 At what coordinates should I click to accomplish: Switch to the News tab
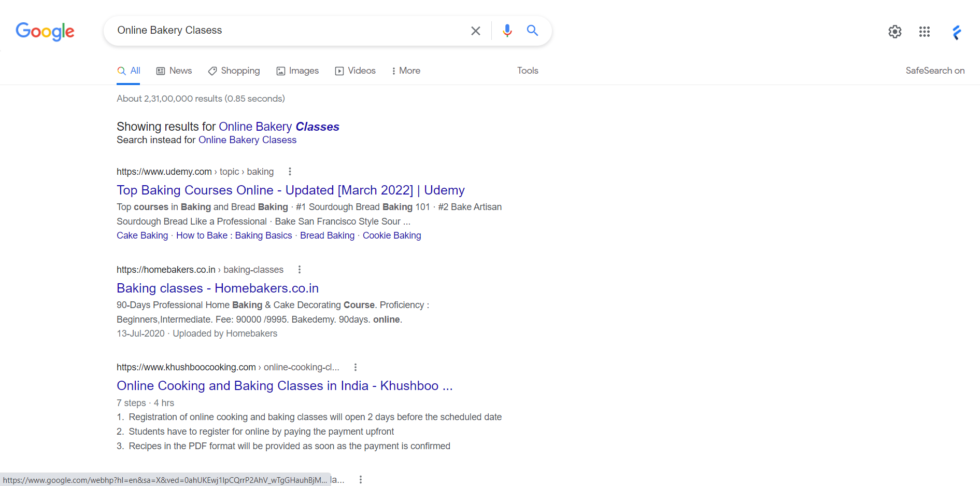pos(174,71)
